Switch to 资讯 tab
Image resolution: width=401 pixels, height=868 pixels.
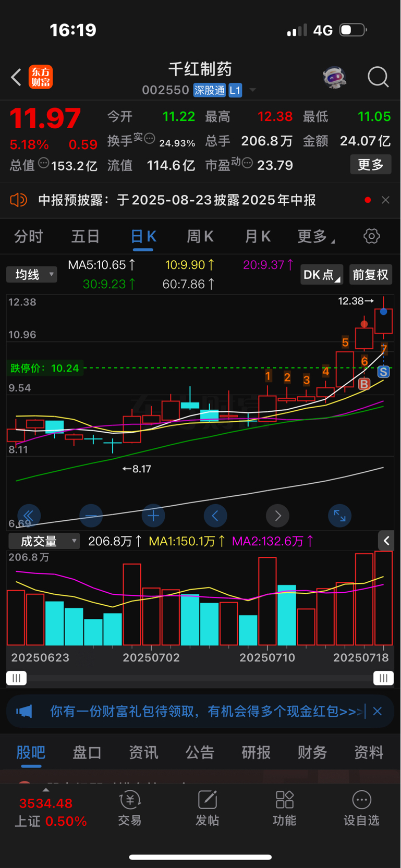[143, 752]
